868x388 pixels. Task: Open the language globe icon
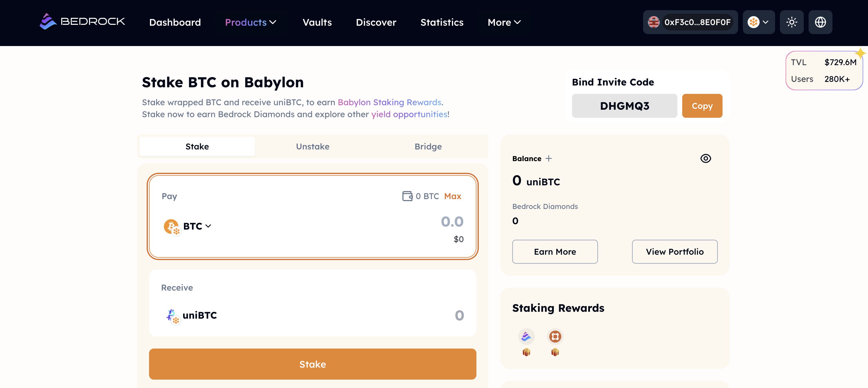(x=820, y=22)
